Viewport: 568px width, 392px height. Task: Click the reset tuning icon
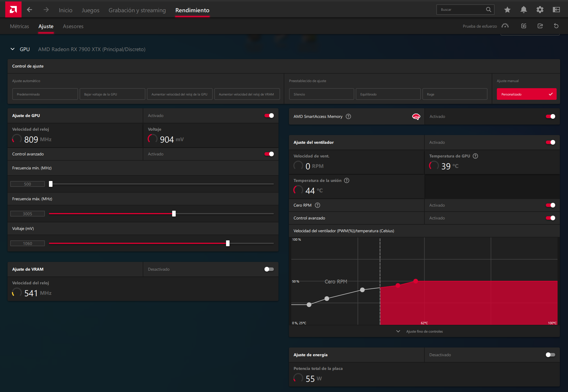(556, 26)
